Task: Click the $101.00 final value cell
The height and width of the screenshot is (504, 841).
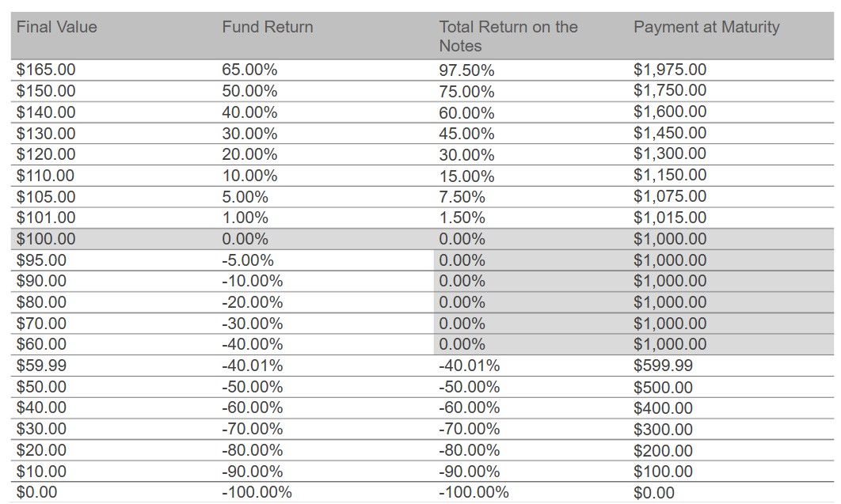Action: pyautogui.click(x=46, y=218)
